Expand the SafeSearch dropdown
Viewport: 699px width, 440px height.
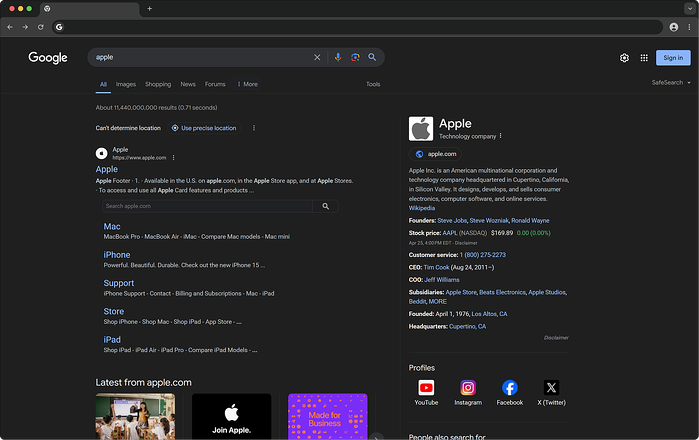tap(670, 82)
